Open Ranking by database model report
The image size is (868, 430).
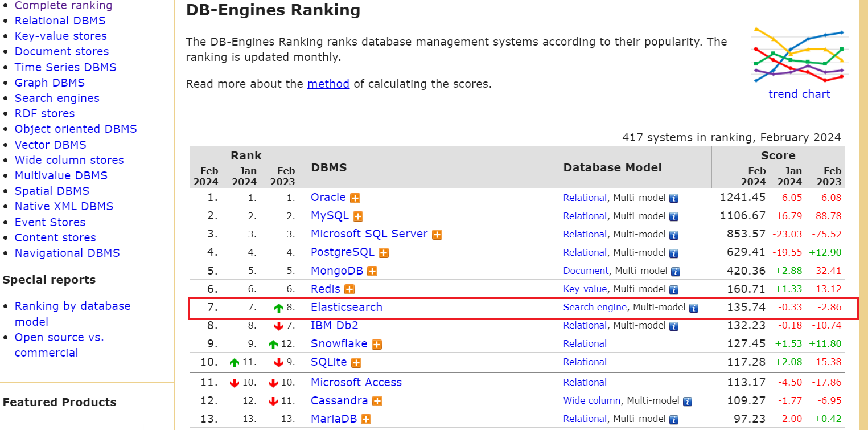point(72,314)
